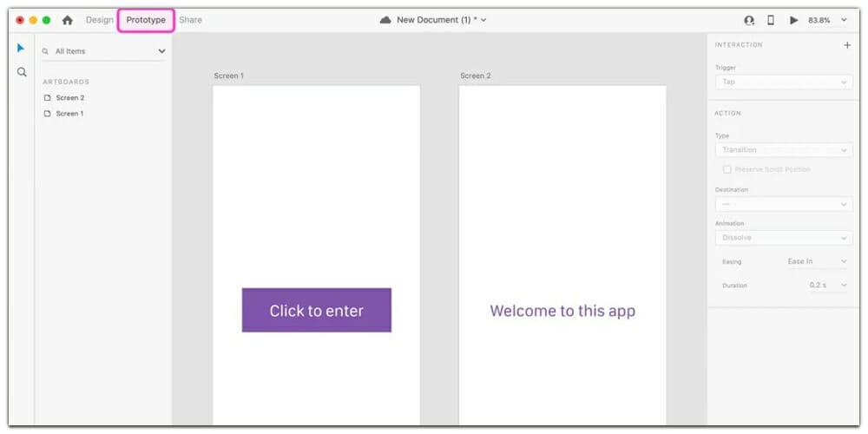Open mobile device preview icon
868x434 pixels.
click(x=771, y=20)
